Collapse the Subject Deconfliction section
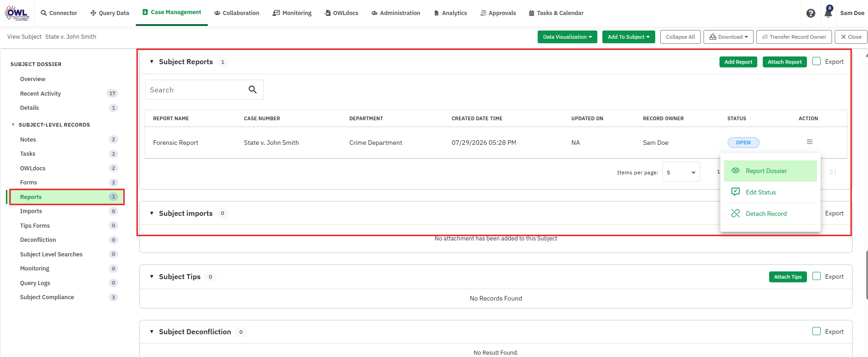The height and width of the screenshot is (357, 868). coord(152,331)
